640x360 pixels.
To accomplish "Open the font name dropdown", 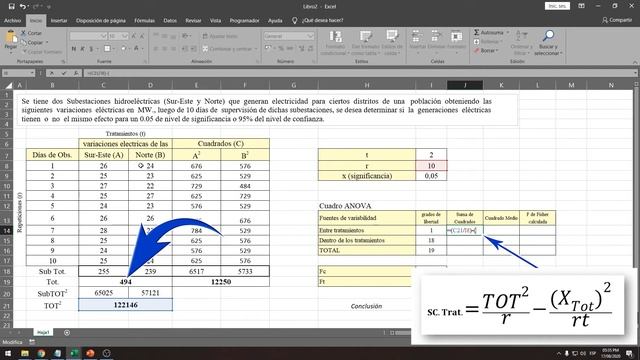I will [x=103, y=36].
